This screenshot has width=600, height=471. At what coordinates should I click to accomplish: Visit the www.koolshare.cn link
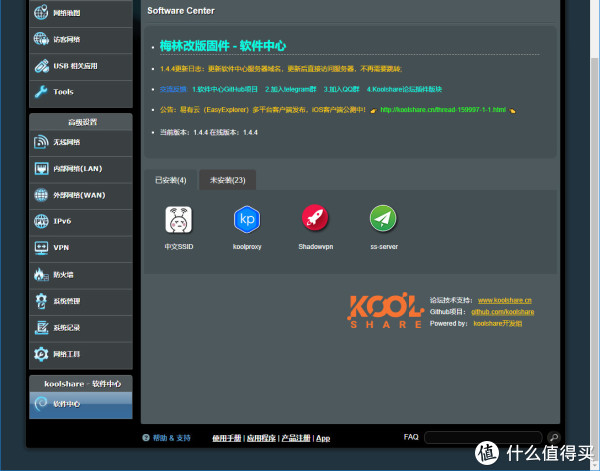pyautogui.click(x=505, y=300)
